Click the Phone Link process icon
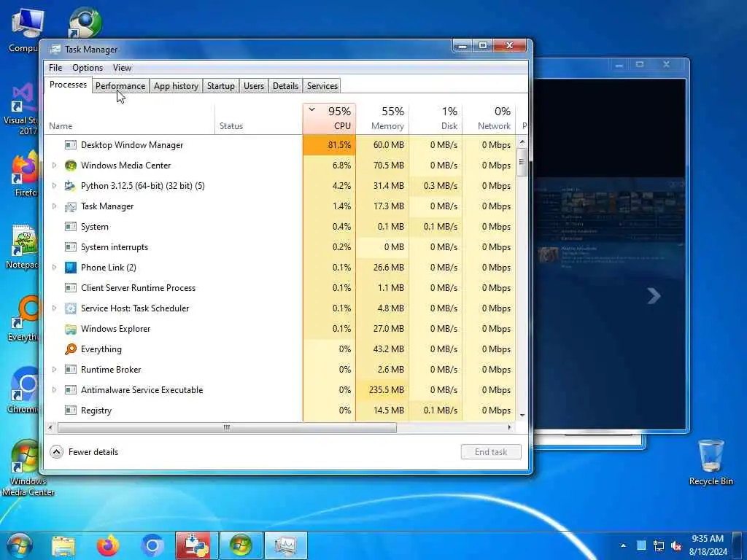The width and height of the screenshot is (747, 560). click(71, 268)
